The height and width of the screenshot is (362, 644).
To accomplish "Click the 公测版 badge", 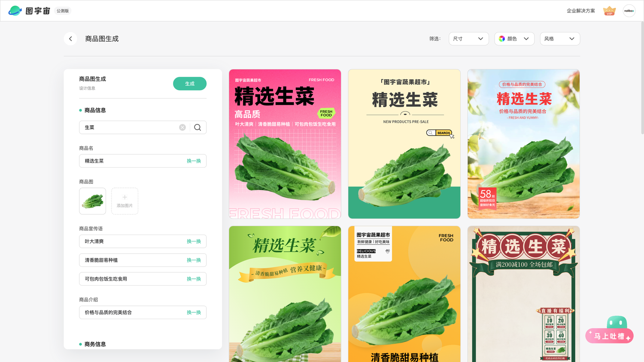I will point(63,11).
